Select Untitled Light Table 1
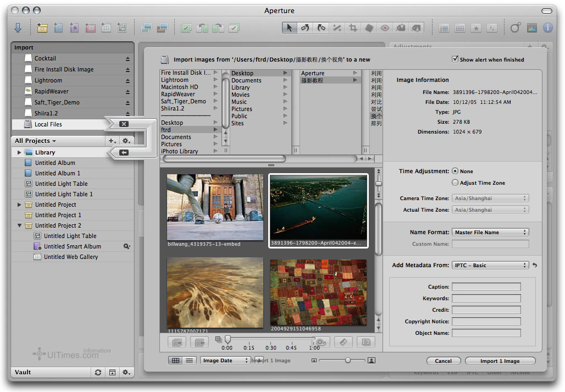 (73, 194)
